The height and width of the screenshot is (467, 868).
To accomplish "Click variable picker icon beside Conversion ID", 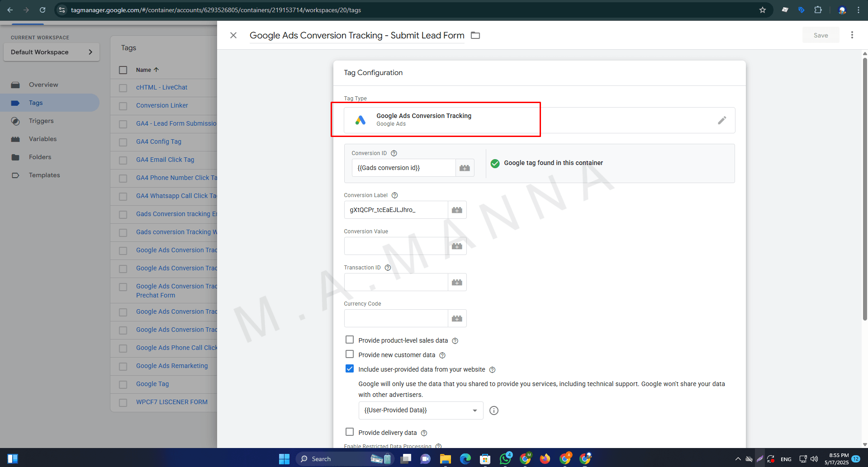I will (x=465, y=168).
